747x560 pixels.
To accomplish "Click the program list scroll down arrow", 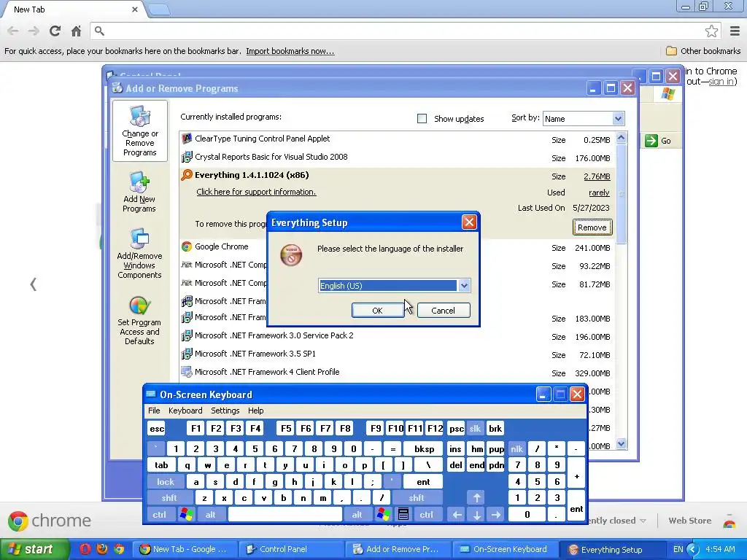I will coord(621,444).
